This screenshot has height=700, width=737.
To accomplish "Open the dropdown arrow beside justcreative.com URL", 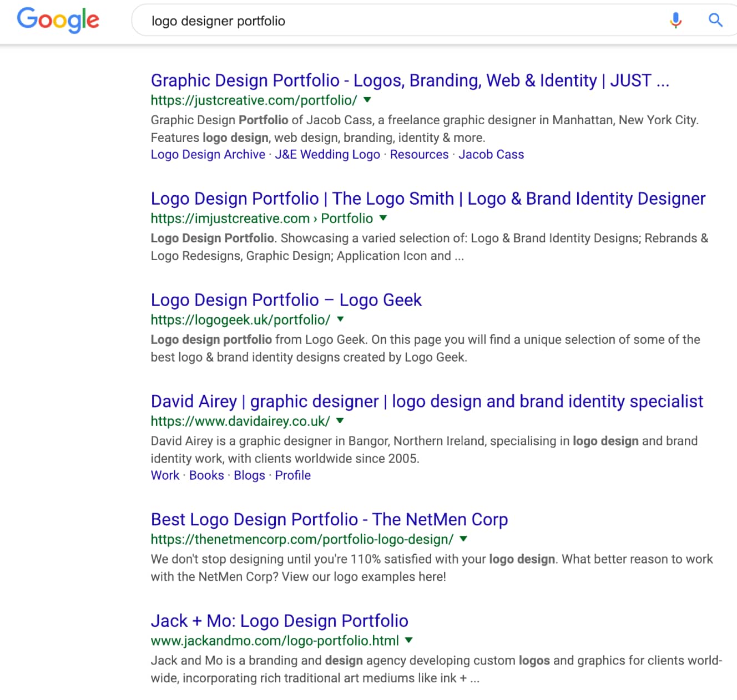I will tap(367, 100).
